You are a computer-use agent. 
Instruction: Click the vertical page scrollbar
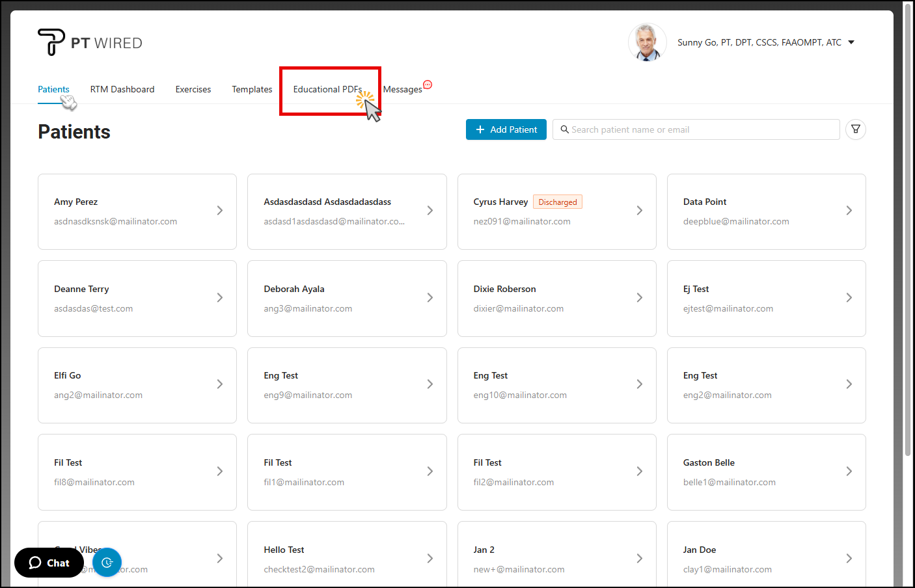coord(908,228)
